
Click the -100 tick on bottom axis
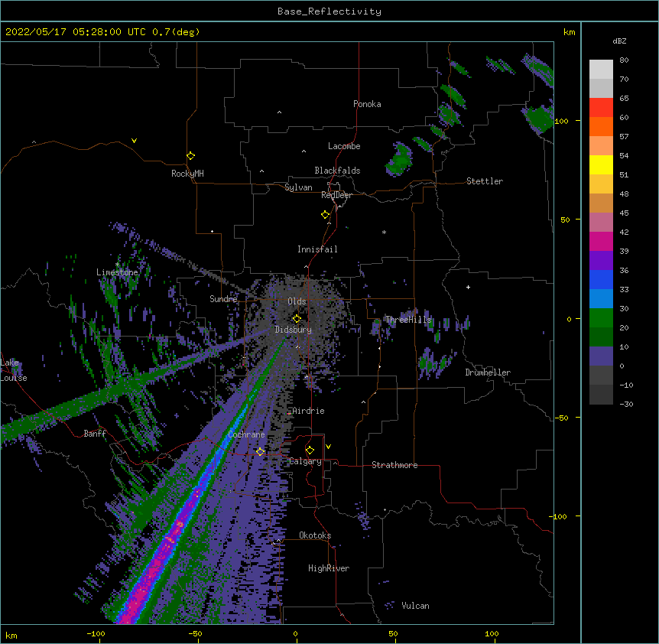pos(96,633)
